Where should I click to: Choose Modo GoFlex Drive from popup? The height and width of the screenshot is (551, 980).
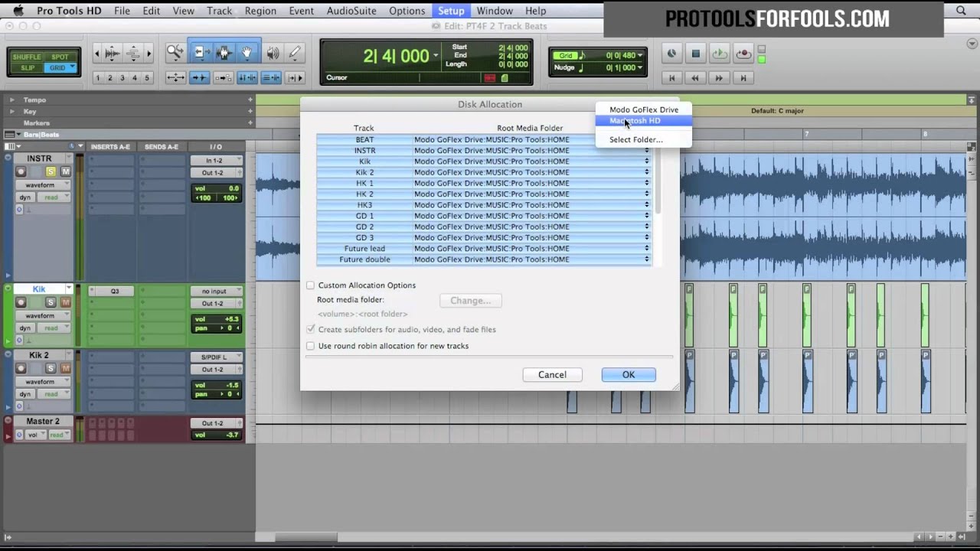coord(644,109)
